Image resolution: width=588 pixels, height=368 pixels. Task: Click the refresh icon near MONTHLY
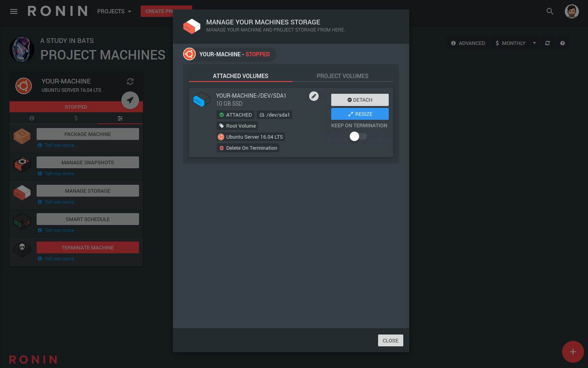(547, 43)
